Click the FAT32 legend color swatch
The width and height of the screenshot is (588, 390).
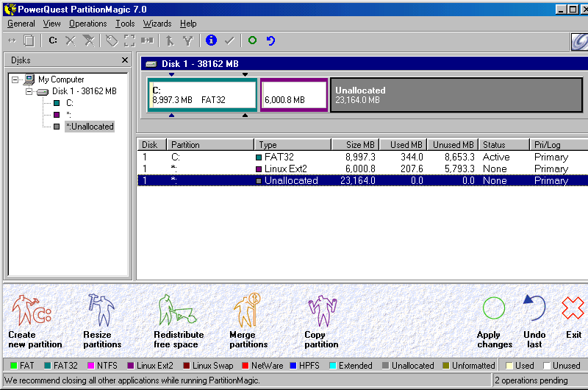pos(46,366)
